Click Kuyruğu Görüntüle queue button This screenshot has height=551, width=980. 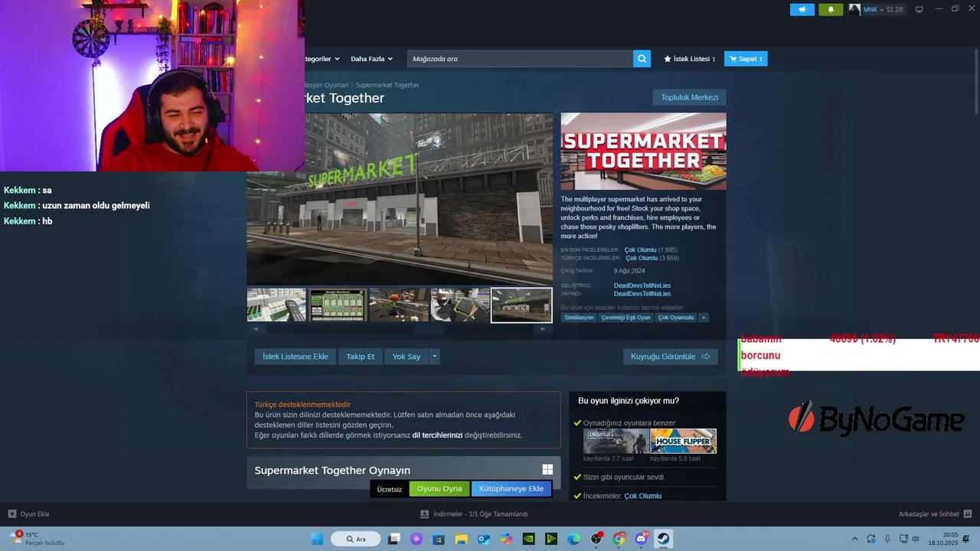tap(670, 357)
